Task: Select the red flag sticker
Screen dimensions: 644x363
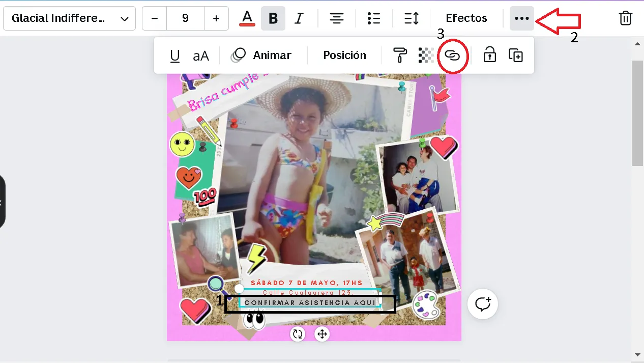Action: [440, 97]
